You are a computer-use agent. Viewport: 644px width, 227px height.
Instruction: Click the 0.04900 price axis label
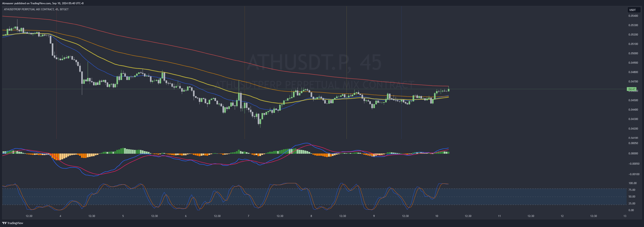633,63
